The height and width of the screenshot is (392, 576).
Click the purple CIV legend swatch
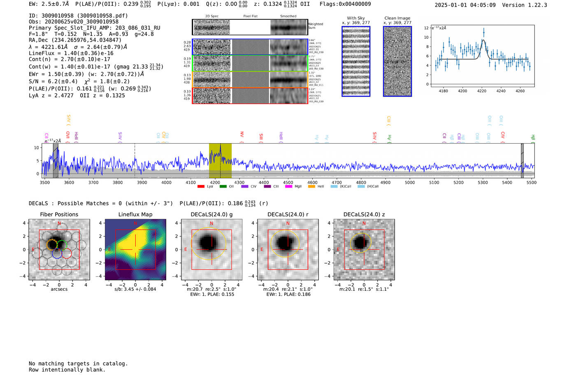(245, 187)
